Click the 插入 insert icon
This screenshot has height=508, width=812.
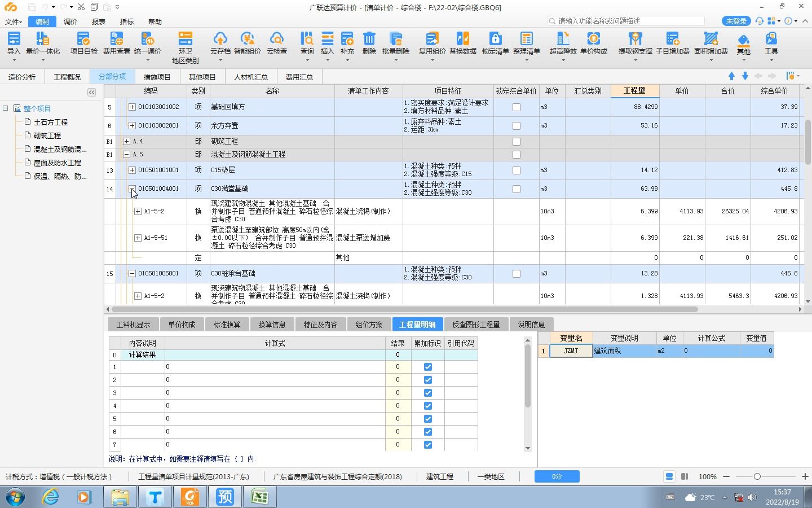click(328, 43)
